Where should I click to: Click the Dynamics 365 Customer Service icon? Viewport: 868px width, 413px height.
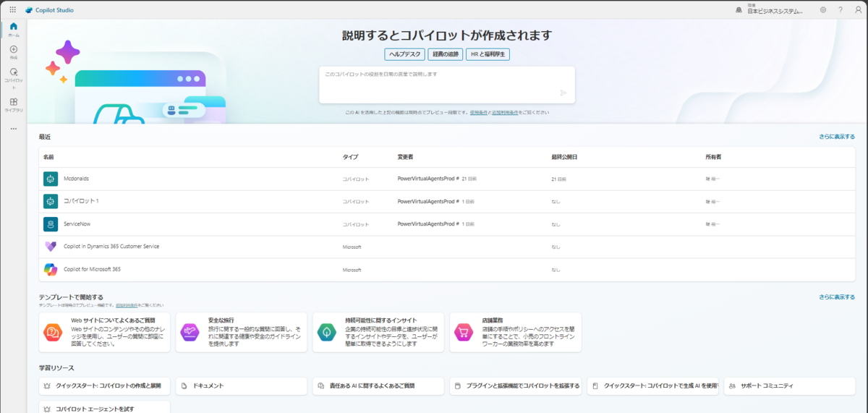[x=51, y=247]
